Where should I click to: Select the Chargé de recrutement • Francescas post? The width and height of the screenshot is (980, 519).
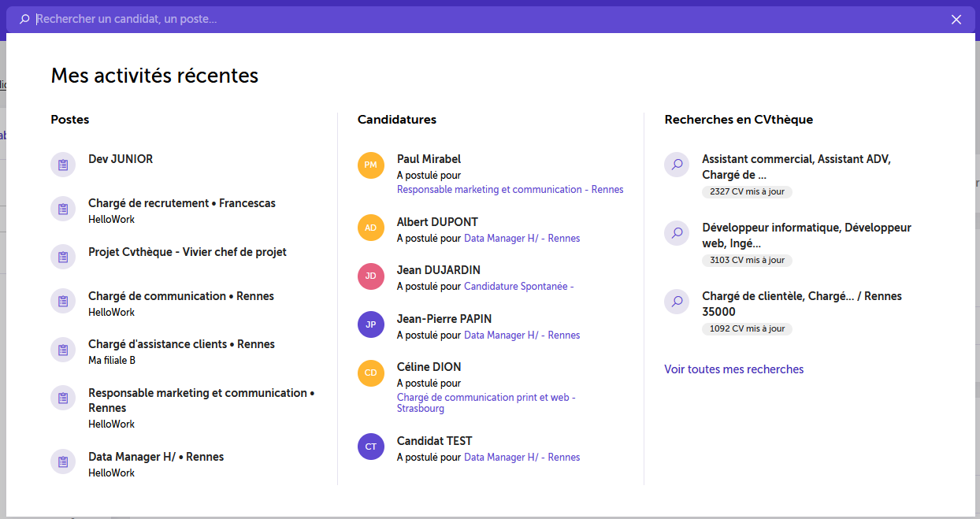click(182, 210)
